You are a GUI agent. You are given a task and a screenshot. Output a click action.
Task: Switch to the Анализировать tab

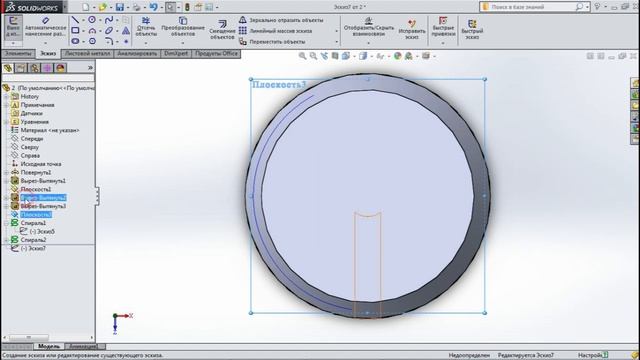[137, 54]
